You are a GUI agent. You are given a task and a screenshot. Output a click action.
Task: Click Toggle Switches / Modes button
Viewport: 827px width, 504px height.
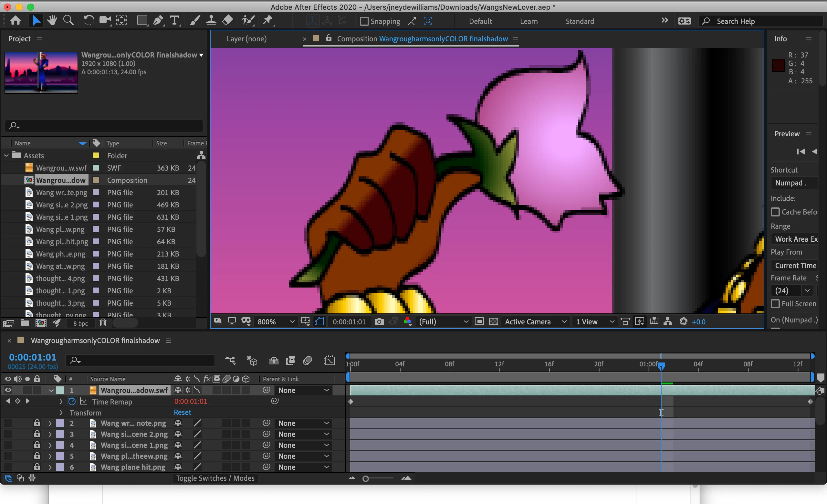pos(215,478)
